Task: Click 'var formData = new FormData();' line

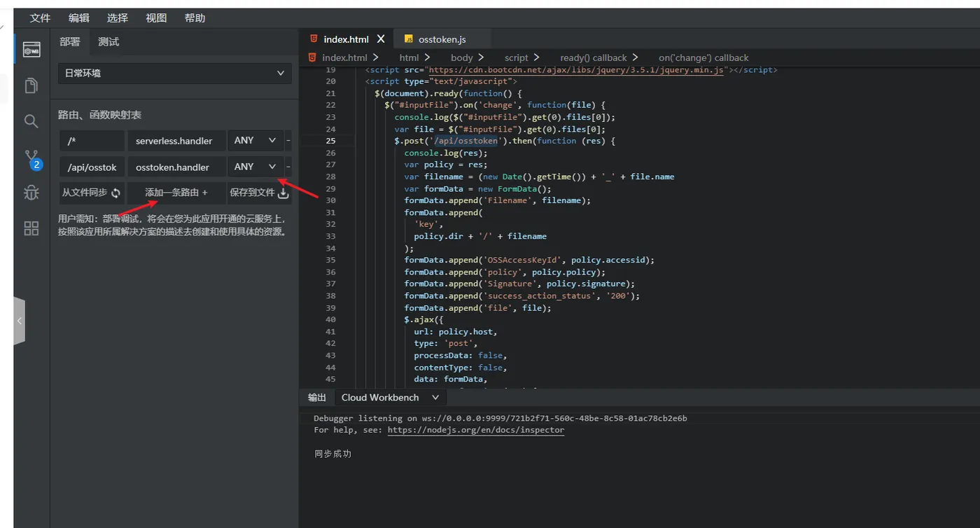Action: pyautogui.click(x=477, y=188)
